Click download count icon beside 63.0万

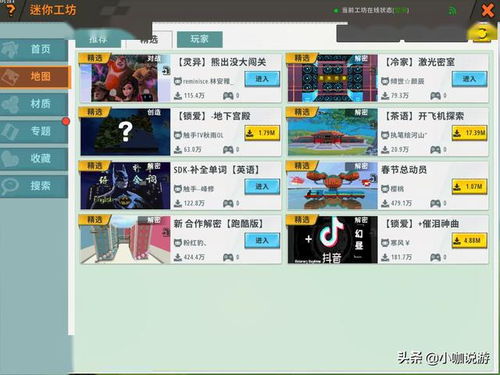(x=178, y=150)
